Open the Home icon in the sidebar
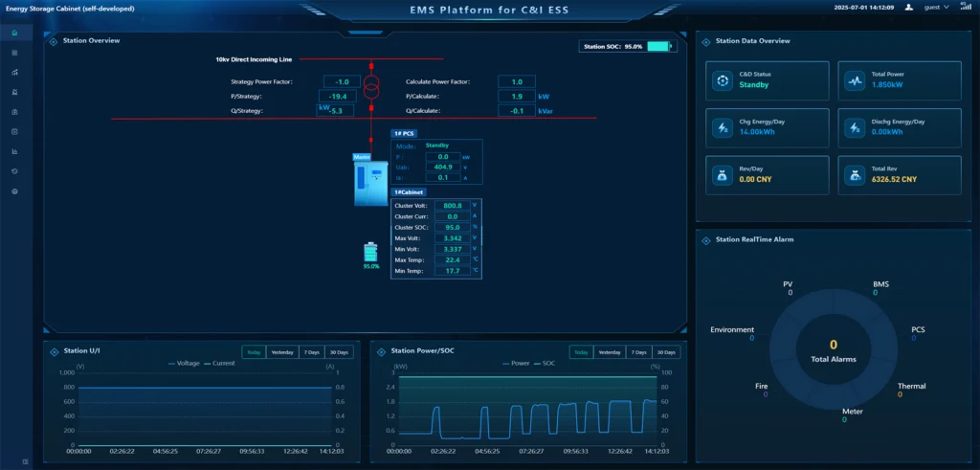Viewport: 980px width, 470px height. pos(14,33)
